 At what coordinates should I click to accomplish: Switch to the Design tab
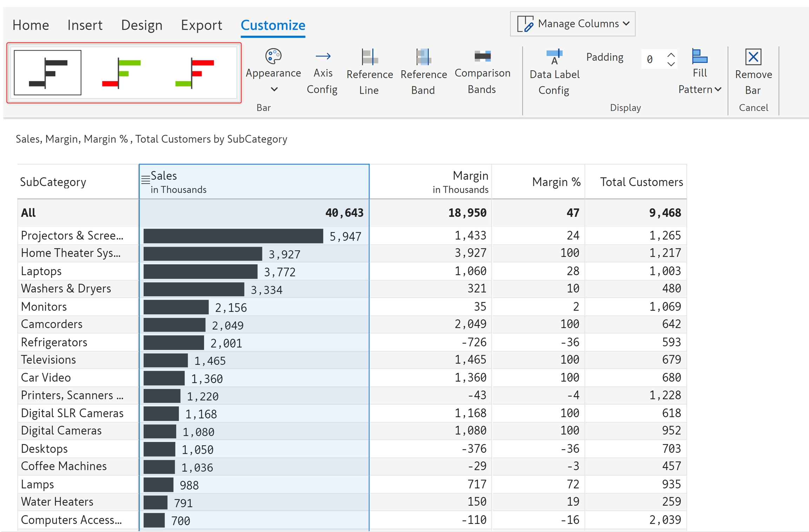pyautogui.click(x=142, y=25)
